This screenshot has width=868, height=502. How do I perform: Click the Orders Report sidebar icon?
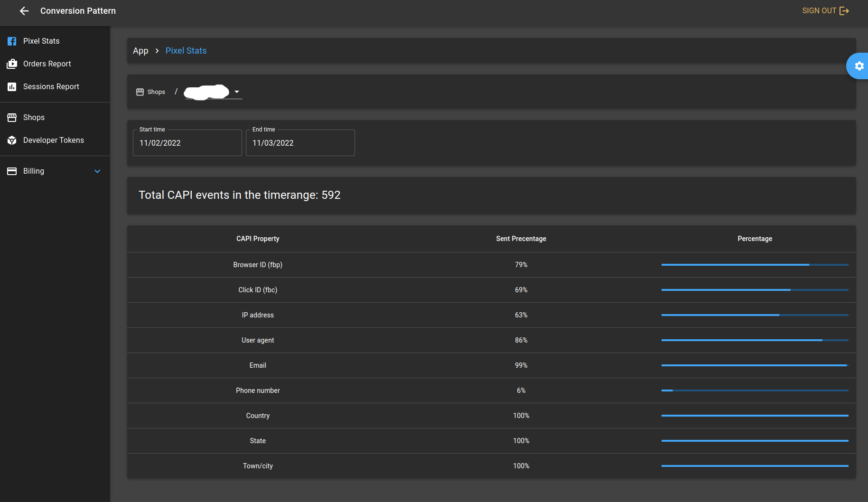pyautogui.click(x=12, y=64)
